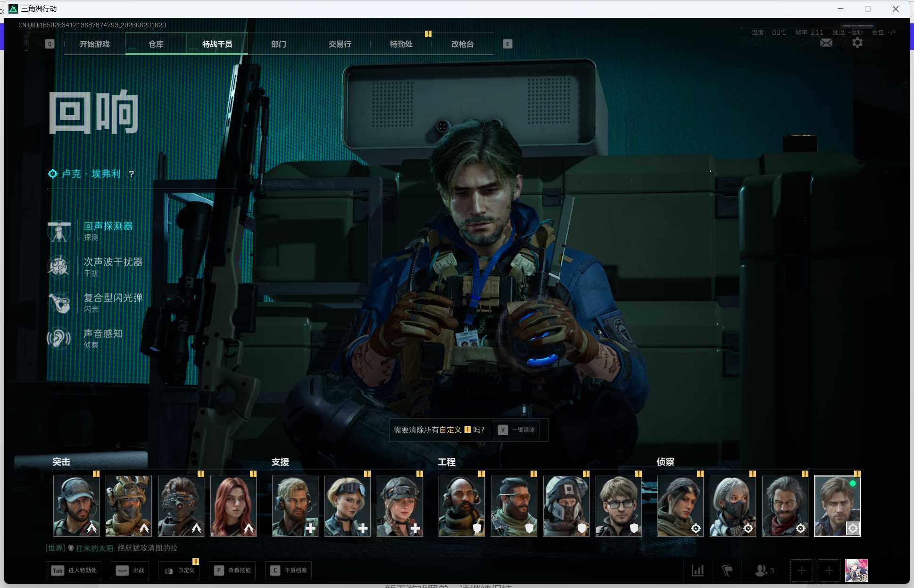Click the 突击 category label
This screenshot has width=914, height=588.
pos(61,462)
